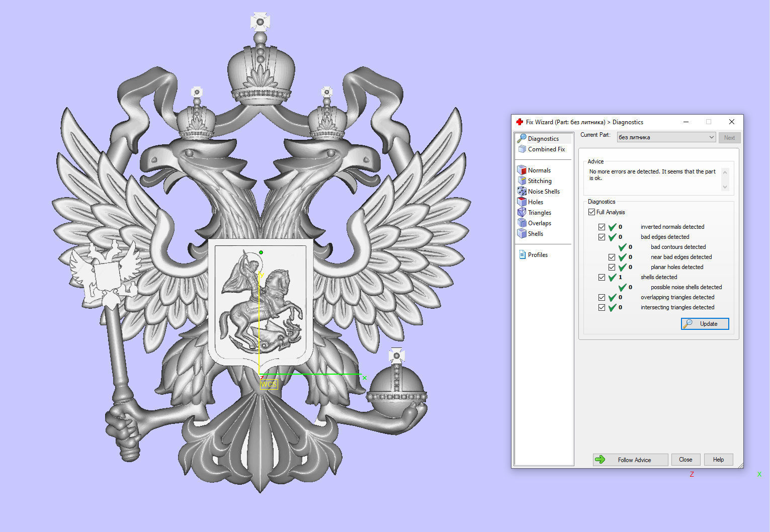Click the Stitching cube icon
Viewport: 770px width, 532px height.
click(522, 181)
